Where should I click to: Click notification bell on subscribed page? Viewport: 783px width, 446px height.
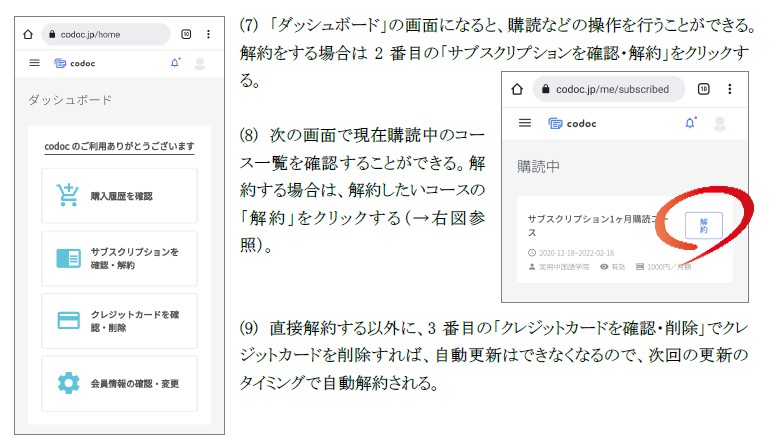689,123
